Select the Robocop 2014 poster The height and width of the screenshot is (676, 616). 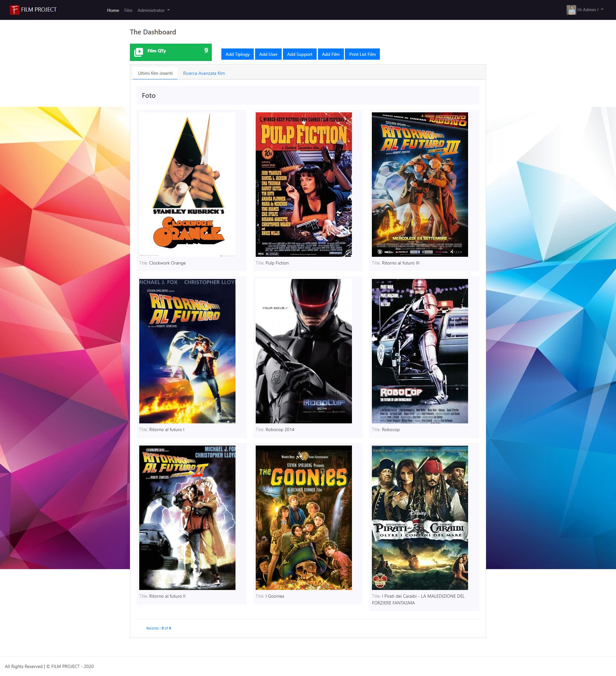point(303,351)
